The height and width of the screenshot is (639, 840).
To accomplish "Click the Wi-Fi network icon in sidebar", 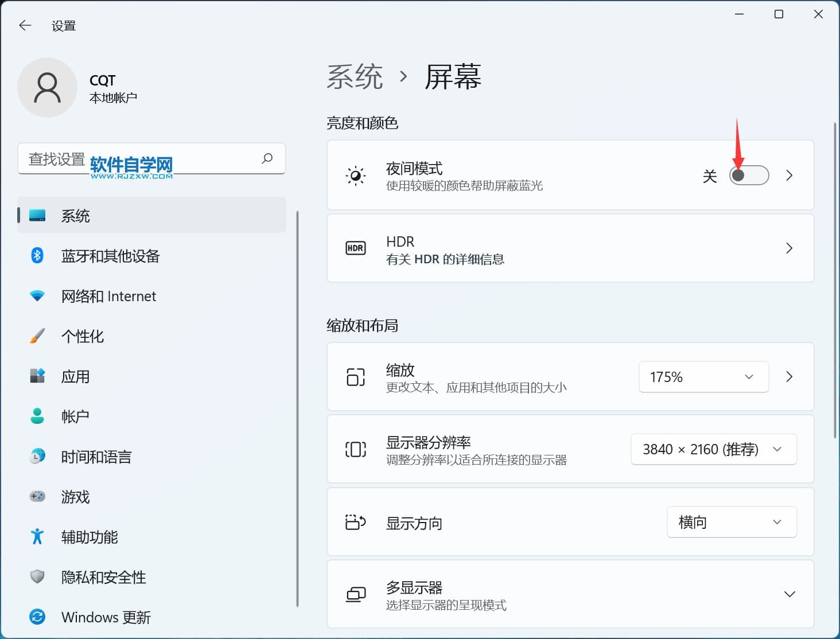I will (37, 296).
